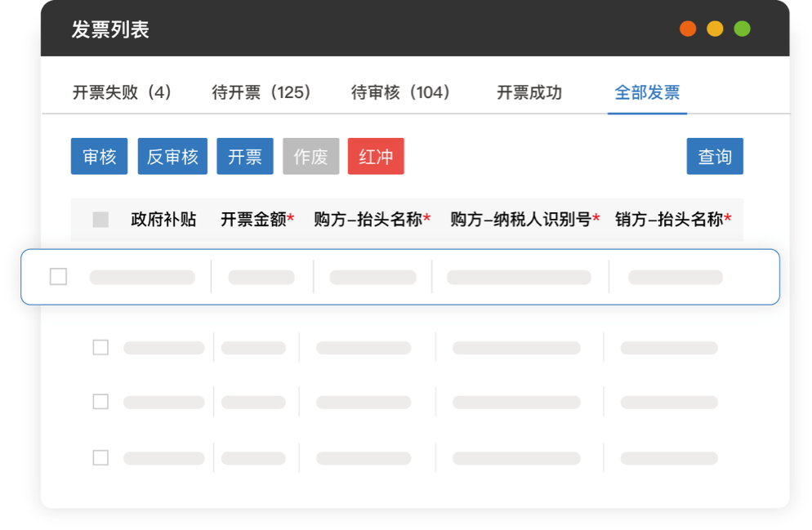812x530 pixels.
Task: Tick the second row checkbox
Action: click(x=100, y=348)
